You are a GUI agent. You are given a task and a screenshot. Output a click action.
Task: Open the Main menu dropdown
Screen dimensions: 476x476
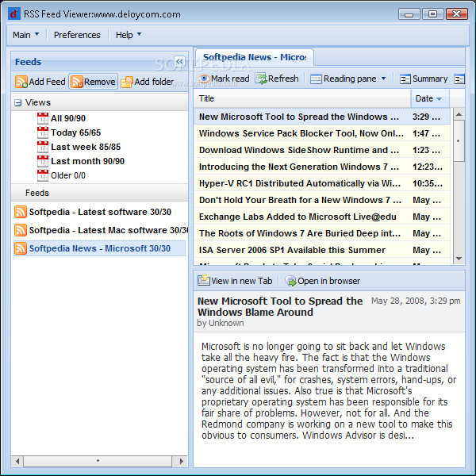(x=25, y=35)
